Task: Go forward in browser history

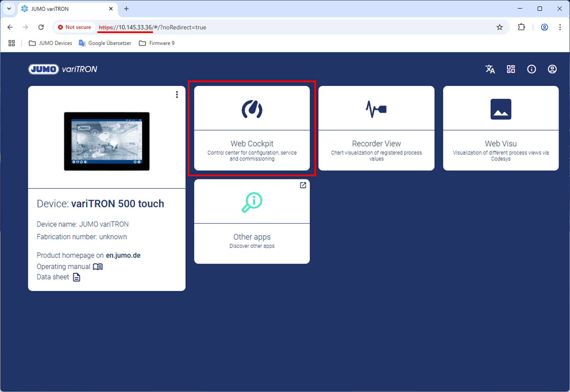Action: click(x=25, y=27)
